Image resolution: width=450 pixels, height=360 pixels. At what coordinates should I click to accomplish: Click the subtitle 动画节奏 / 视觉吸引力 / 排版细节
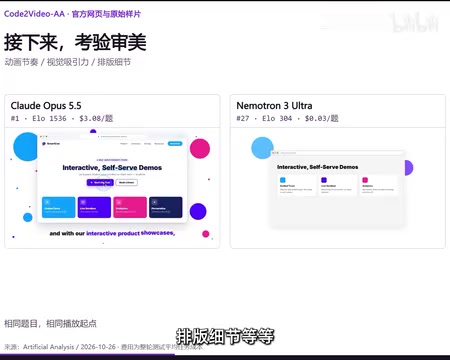click(x=68, y=62)
